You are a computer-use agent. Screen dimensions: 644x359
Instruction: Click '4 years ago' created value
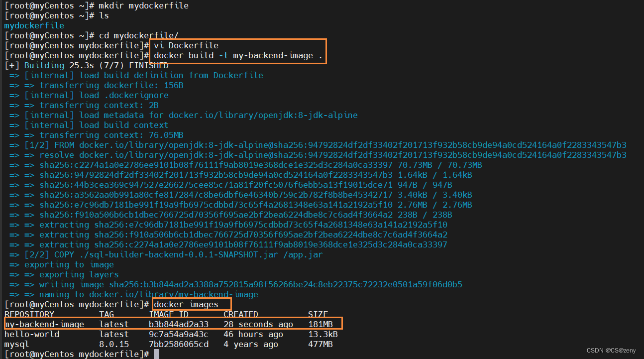pos(251,344)
